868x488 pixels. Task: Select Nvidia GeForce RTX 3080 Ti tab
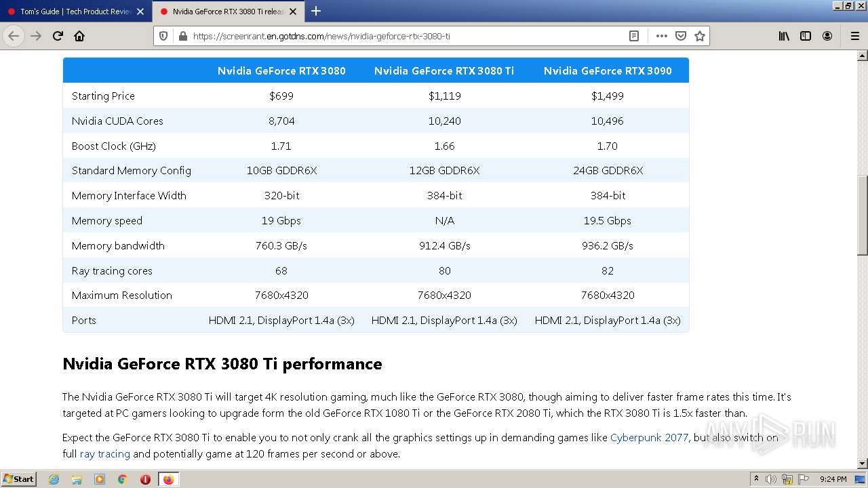[x=229, y=12]
